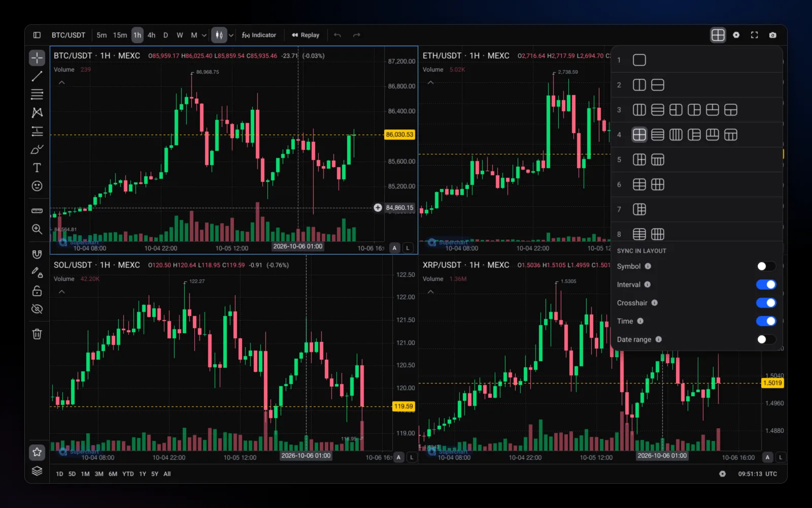Viewport: 812px width, 508px height.
Task: Collapse SOL/USDT indicator legend chevron
Action: point(61,292)
